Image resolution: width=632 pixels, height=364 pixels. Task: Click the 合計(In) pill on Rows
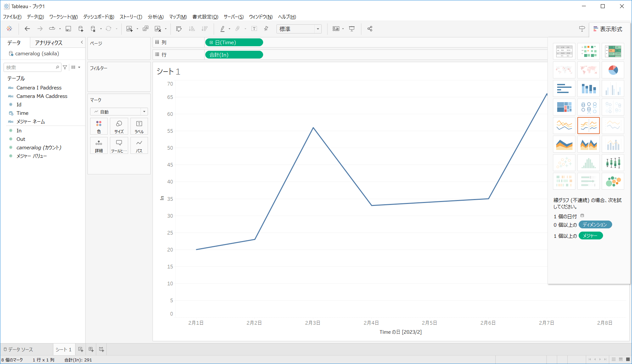pyautogui.click(x=234, y=55)
